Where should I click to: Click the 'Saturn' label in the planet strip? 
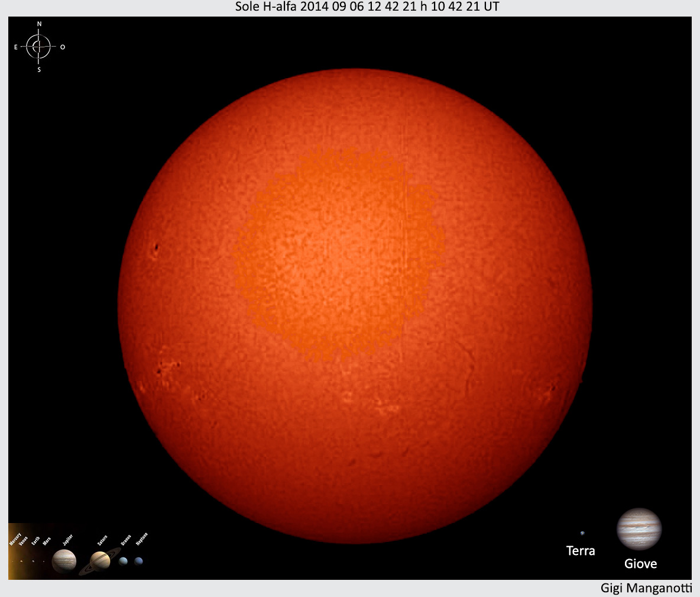point(103,540)
